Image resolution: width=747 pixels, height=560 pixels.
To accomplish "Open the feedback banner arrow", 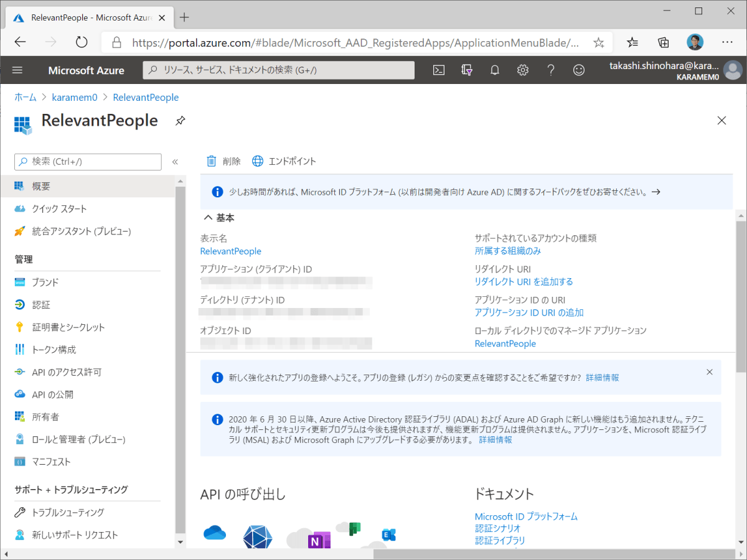I will coord(655,192).
